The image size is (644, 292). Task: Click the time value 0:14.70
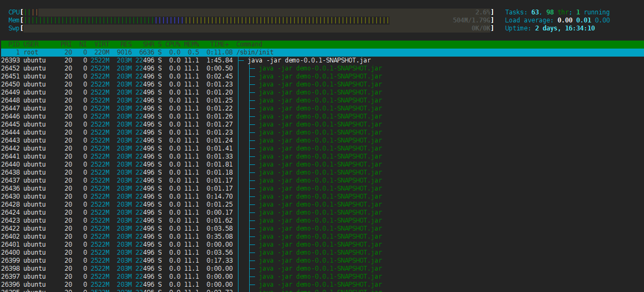click(220, 196)
